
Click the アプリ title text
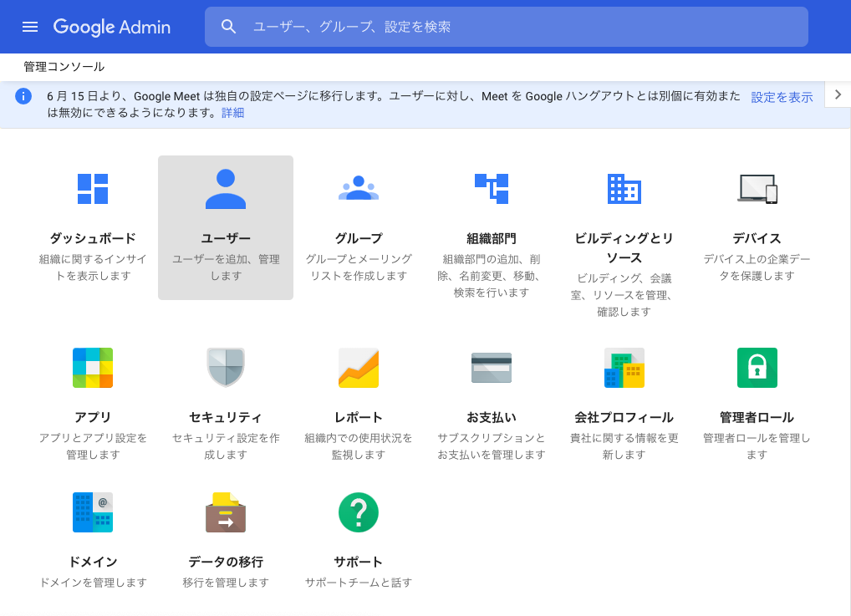[x=93, y=417]
